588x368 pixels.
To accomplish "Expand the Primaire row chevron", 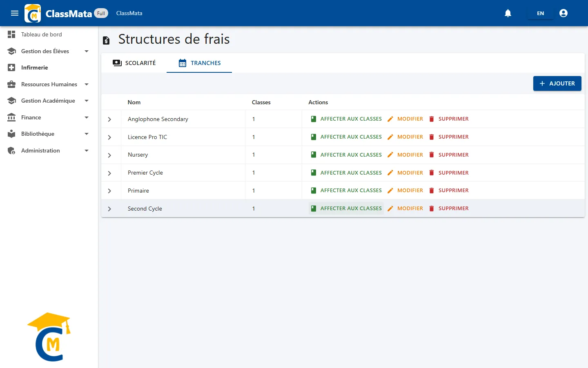I will click(109, 191).
